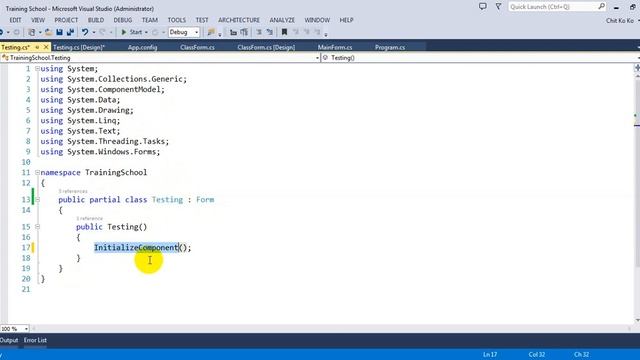The image size is (640, 360).
Task: Click the Redo arrow icon
Action: [x=102, y=32]
